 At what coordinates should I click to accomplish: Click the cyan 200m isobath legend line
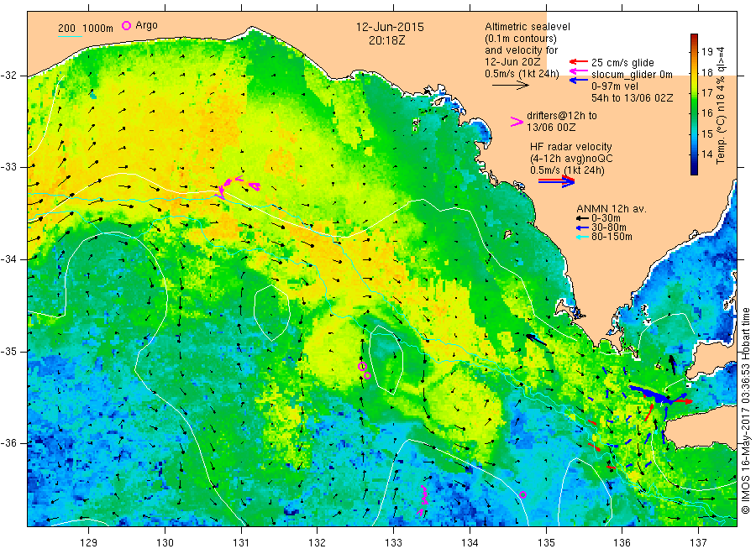(x=71, y=36)
